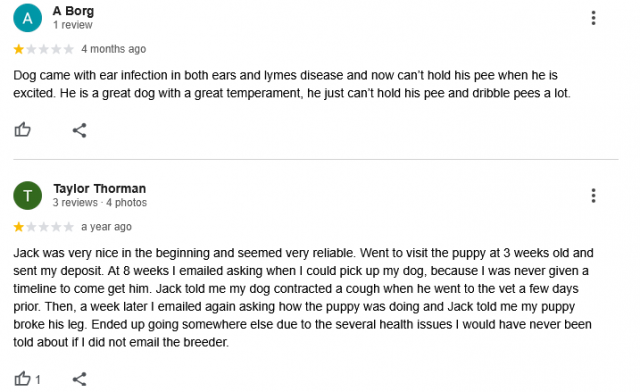640x392 pixels.
Task: View Taylor Thorman's 3 reviews 4 photos
Action: tap(100, 203)
